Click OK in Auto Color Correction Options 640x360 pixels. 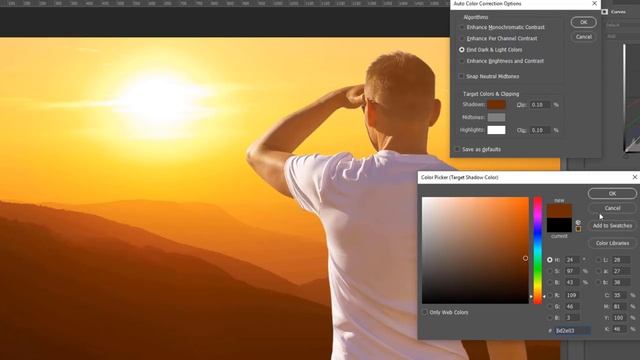(x=583, y=22)
